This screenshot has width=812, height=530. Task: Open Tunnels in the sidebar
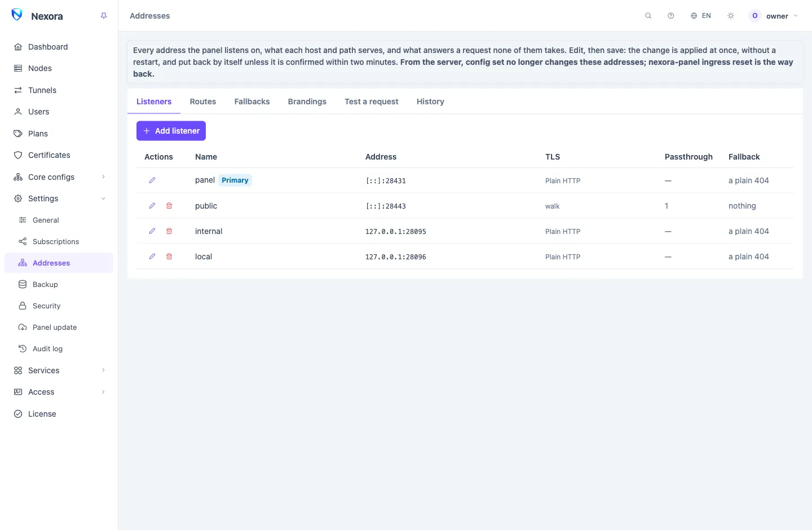59,90
